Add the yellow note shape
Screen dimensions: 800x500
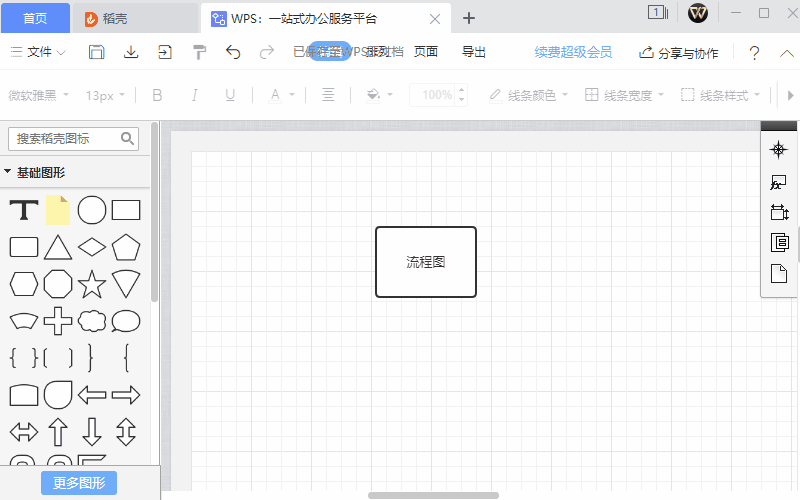[58, 210]
